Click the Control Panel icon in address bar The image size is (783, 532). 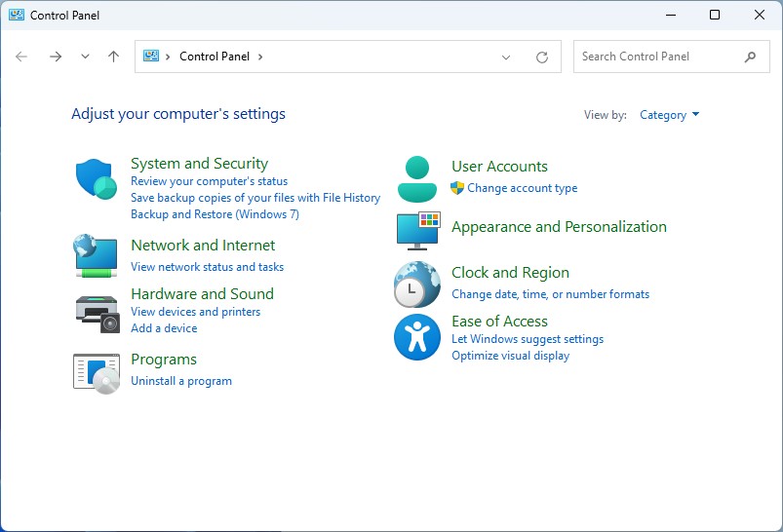point(151,56)
